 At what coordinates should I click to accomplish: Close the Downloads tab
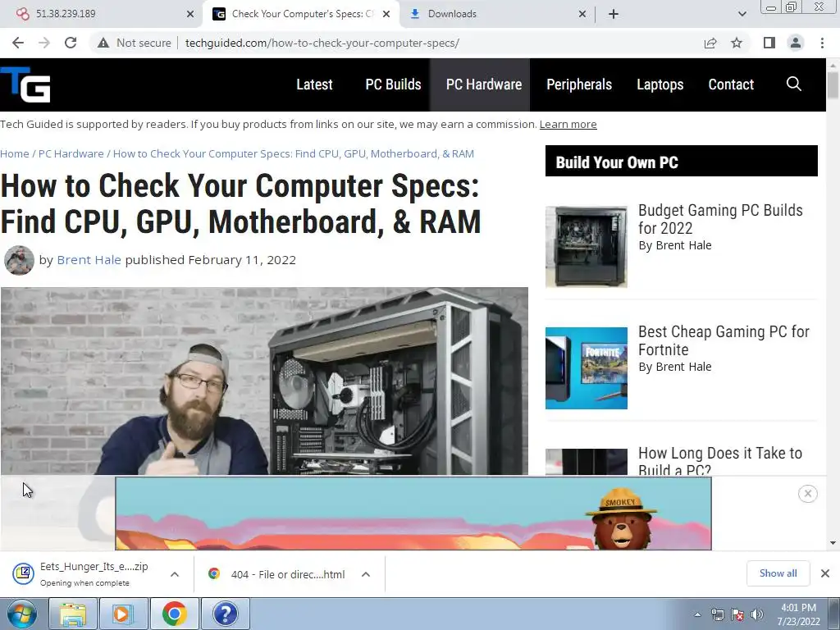coord(582,14)
